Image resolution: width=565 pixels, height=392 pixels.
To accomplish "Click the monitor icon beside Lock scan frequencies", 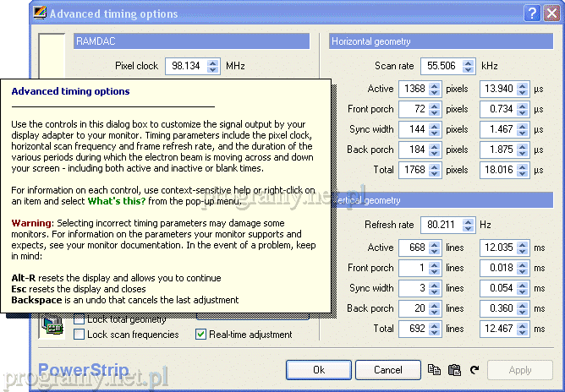I will (52, 326).
